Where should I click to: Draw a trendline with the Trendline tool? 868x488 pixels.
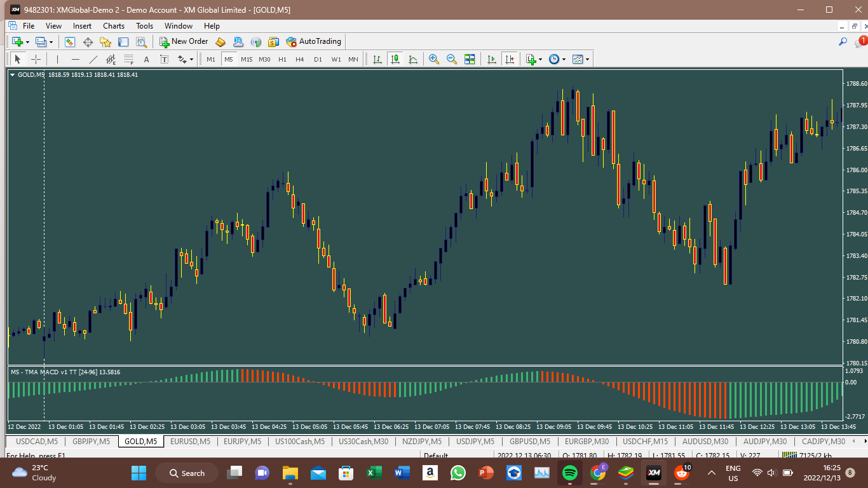click(x=93, y=59)
